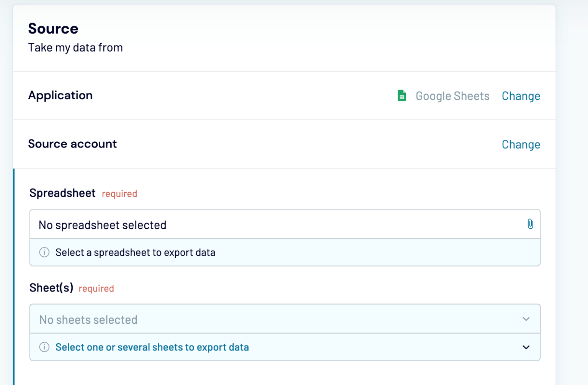Click the info icon beside the spreadsheet hint

pyautogui.click(x=44, y=252)
